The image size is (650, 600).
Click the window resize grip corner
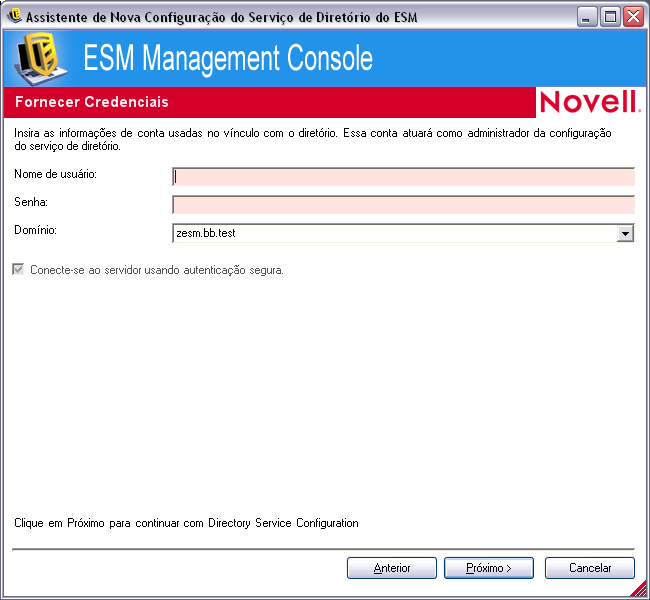click(x=640, y=589)
